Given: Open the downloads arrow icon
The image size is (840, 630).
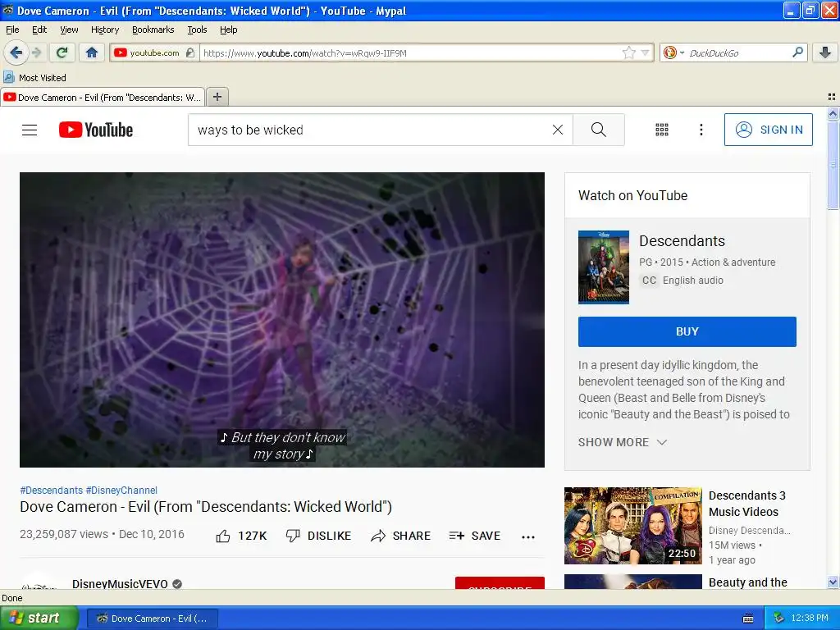Looking at the screenshot, I should (x=825, y=52).
